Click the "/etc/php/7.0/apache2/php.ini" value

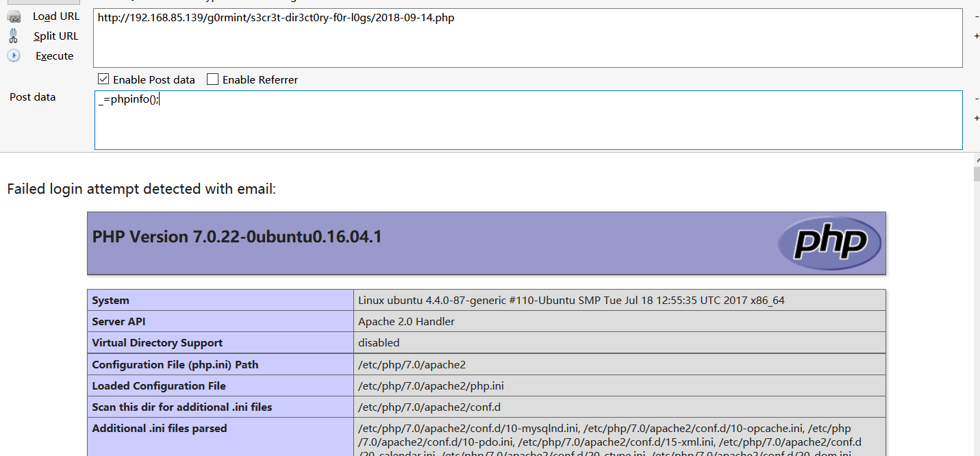(x=431, y=386)
